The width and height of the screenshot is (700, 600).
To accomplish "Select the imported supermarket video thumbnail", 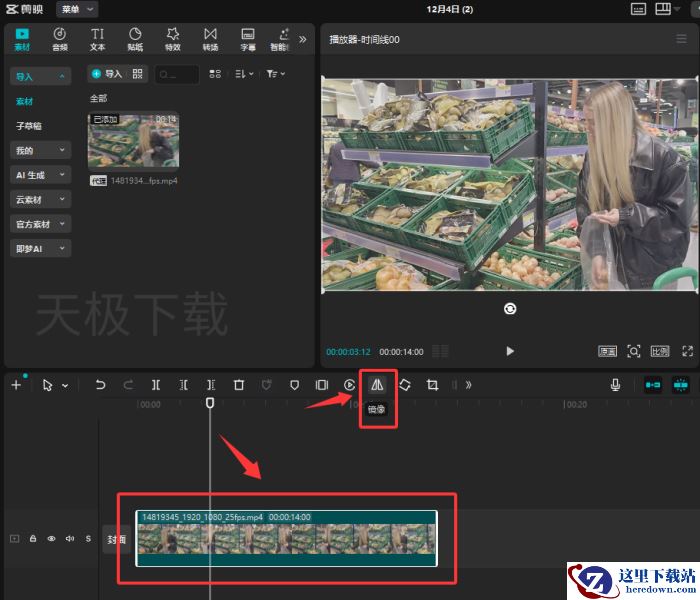I will (x=133, y=140).
